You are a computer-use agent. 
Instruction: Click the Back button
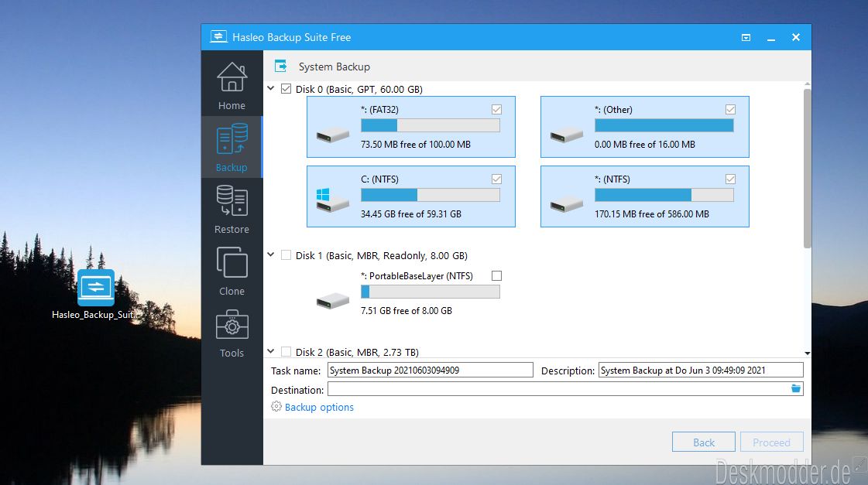(704, 442)
